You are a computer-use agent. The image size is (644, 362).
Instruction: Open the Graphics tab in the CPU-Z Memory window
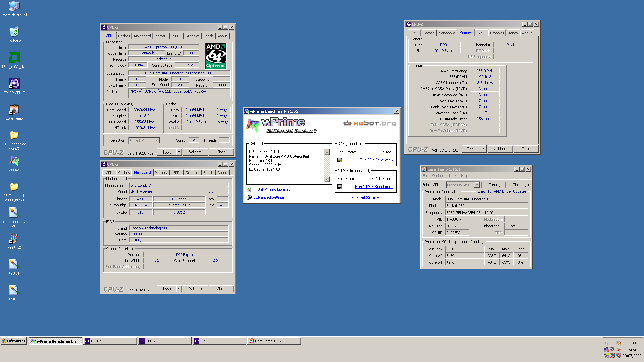497,33
